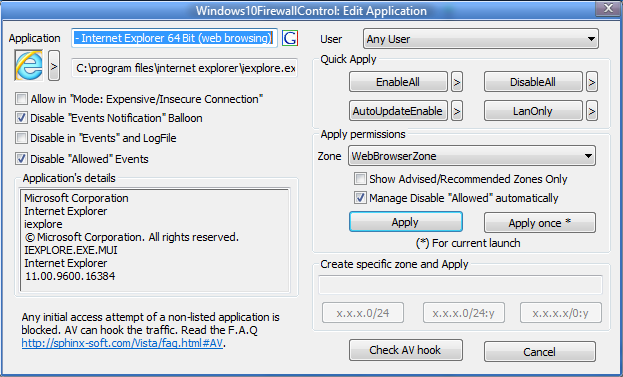Click the Apply once button
623x377 pixels.
[540, 222]
